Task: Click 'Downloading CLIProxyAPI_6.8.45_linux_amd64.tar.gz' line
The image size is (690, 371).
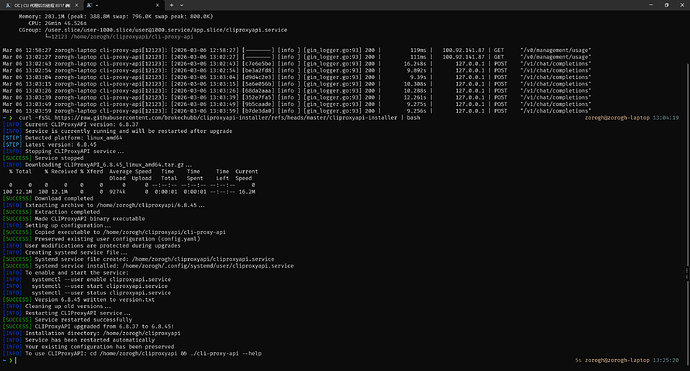Action: coord(97,165)
